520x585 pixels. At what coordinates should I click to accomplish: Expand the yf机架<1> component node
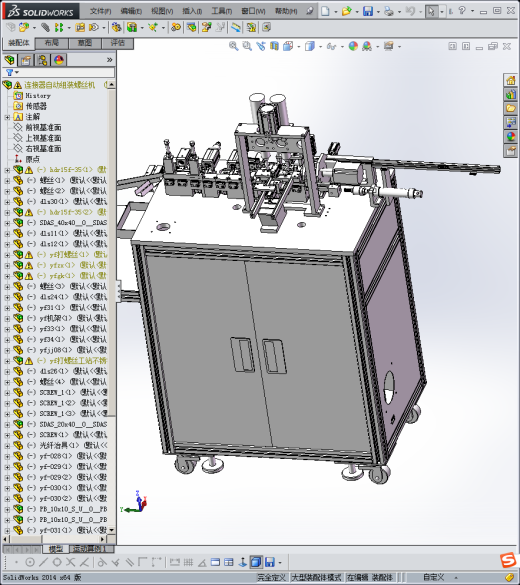pos(7,319)
